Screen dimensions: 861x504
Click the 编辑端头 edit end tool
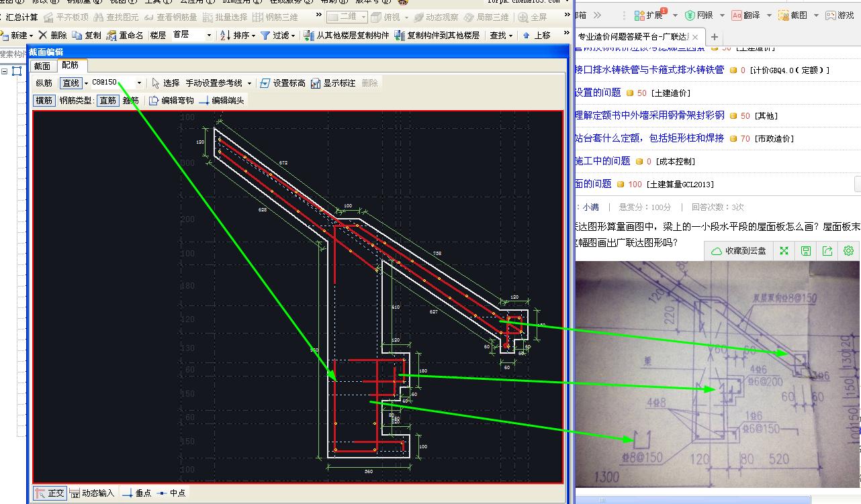[x=222, y=100]
